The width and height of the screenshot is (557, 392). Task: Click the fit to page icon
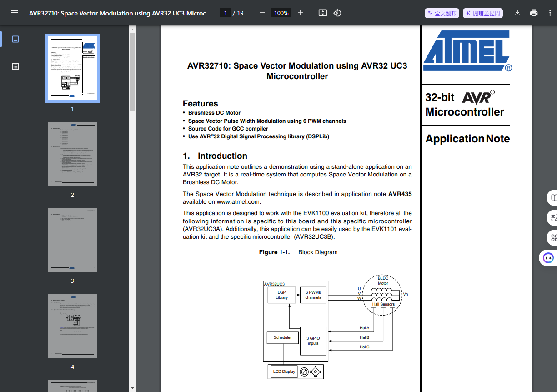tap(323, 13)
